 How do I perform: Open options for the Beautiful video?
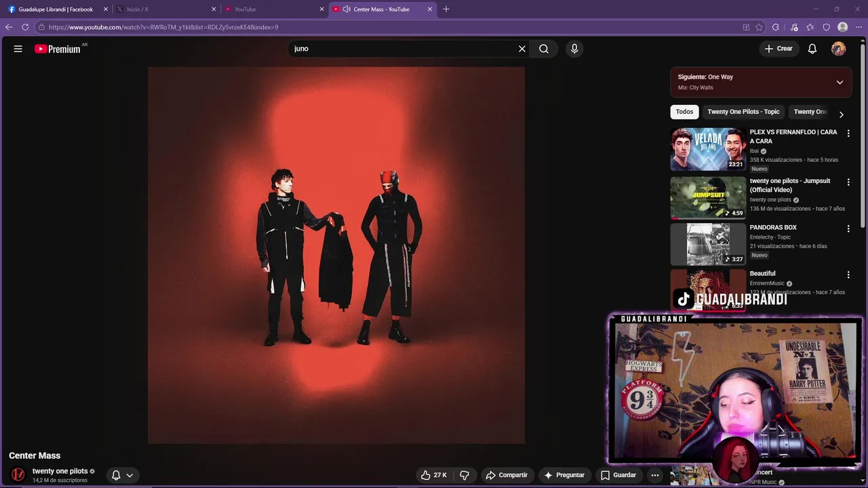coord(848,274)
